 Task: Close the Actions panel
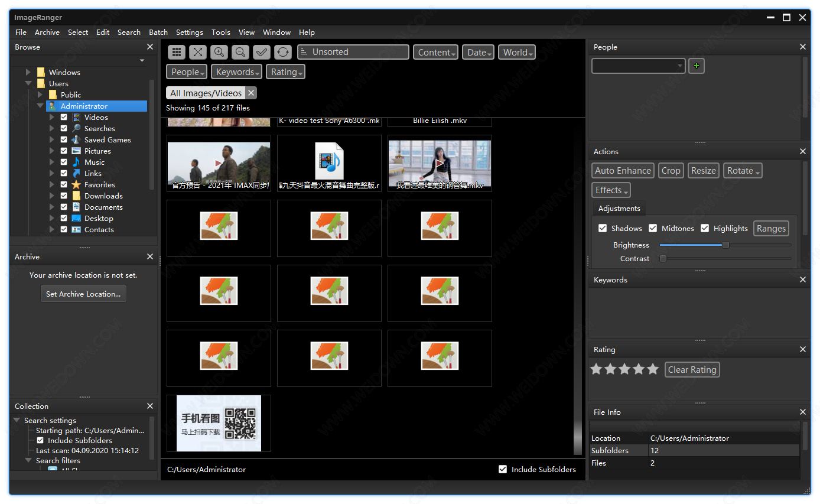(803, 151)
